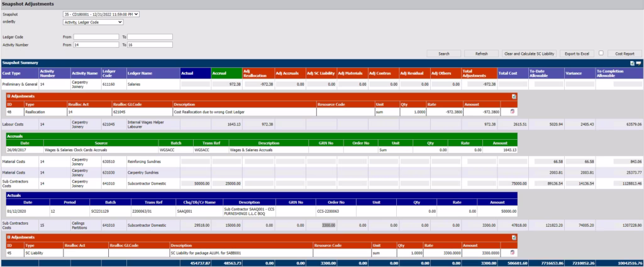Click the Type field showing Reallocation
This screenshot has height=267, width=644.
click(45, 111)
